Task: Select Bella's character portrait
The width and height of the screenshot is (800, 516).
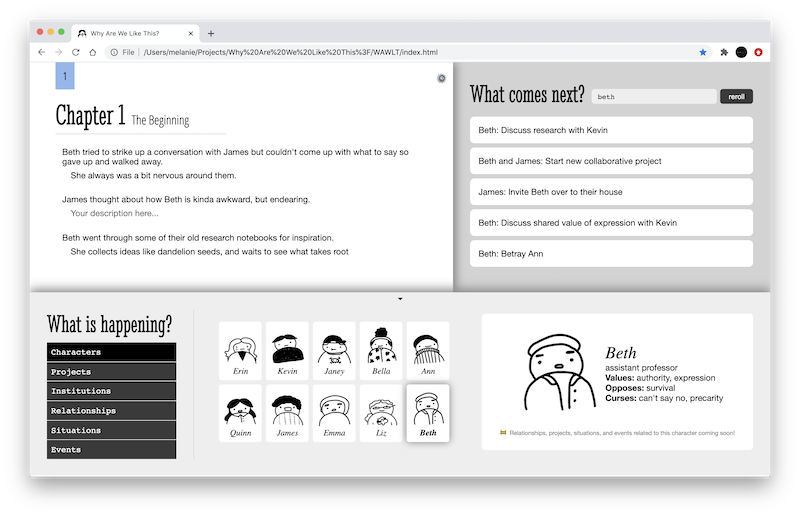Action: 381,351
